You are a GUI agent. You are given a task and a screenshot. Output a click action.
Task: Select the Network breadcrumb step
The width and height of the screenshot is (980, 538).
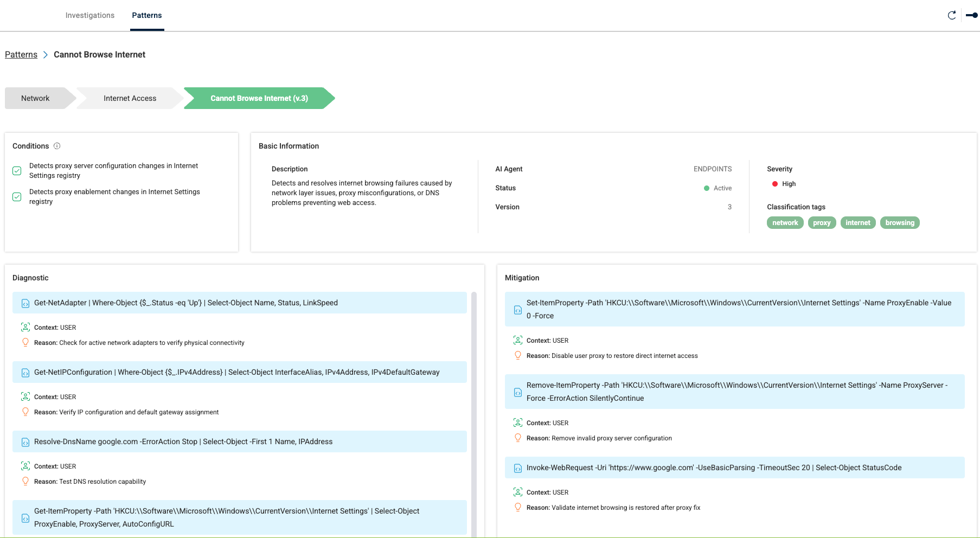tap(35, 98)
